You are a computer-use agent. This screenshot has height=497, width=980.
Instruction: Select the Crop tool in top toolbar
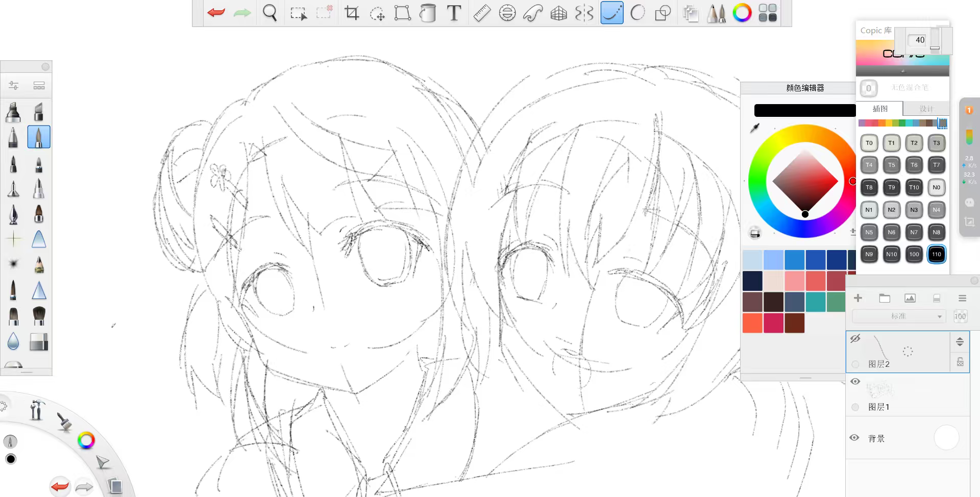(351, 13)
